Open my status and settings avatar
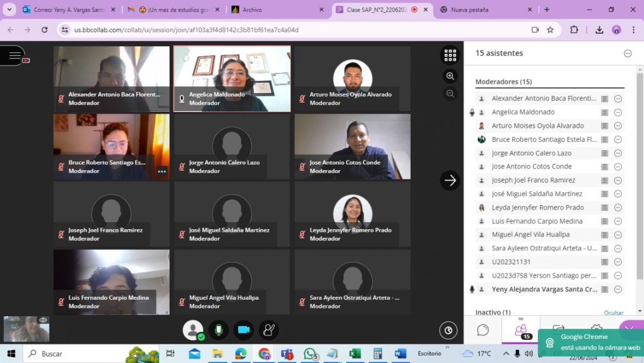This screenshot has width=644, height=363. (193, 330)
